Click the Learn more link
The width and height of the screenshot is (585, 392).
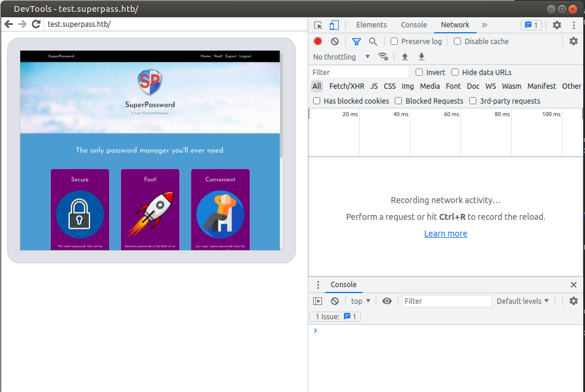tap(445, 234)
